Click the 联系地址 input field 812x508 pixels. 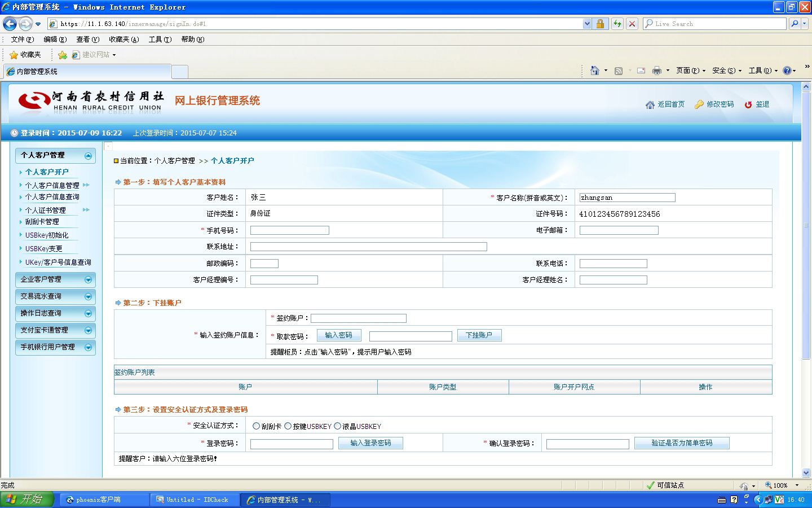[x=369, y=247]
